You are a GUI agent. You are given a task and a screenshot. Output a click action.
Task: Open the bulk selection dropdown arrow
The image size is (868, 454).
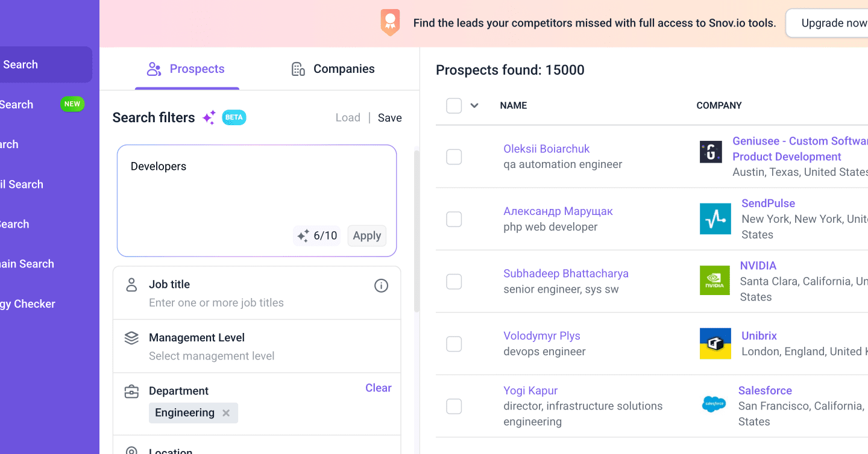tap(474, 106)
